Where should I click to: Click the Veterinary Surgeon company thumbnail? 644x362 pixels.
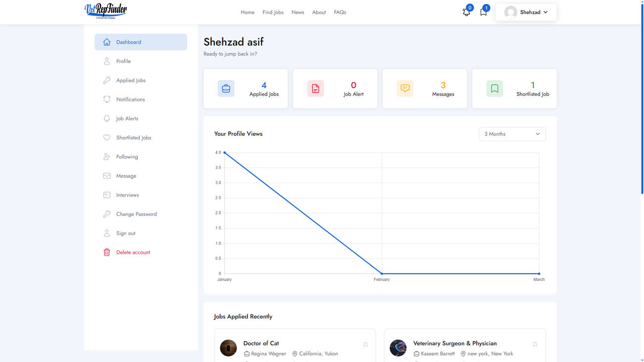(x=398, y=348)
